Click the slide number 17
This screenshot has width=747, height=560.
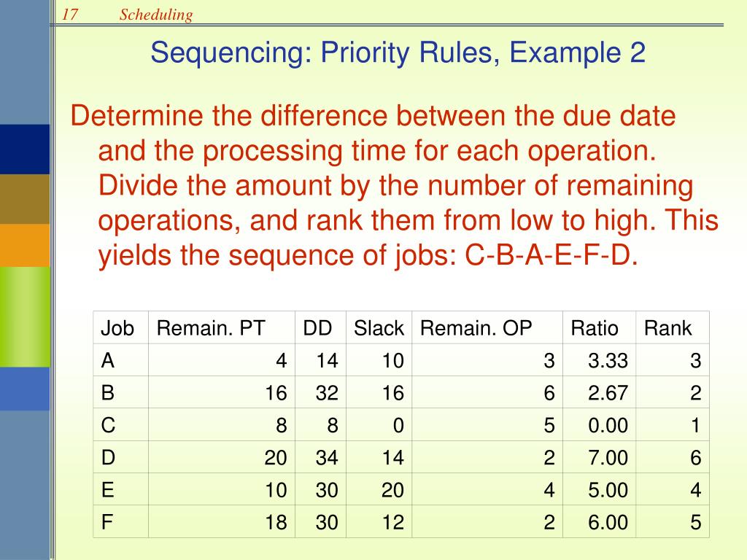point(69,15)
